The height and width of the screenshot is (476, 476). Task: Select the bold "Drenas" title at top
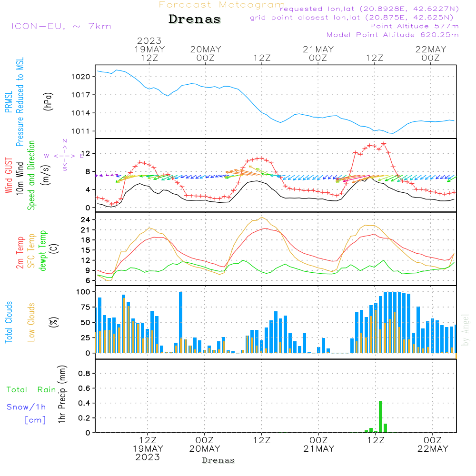pos(195,19)
